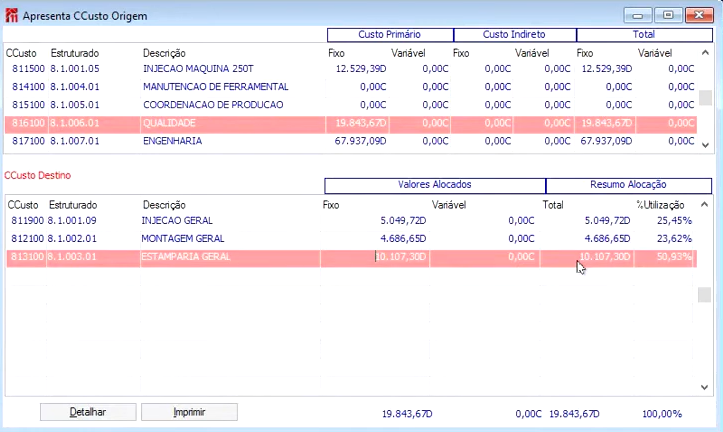Click the Descrição header in origin table

[x=164, y=53]
